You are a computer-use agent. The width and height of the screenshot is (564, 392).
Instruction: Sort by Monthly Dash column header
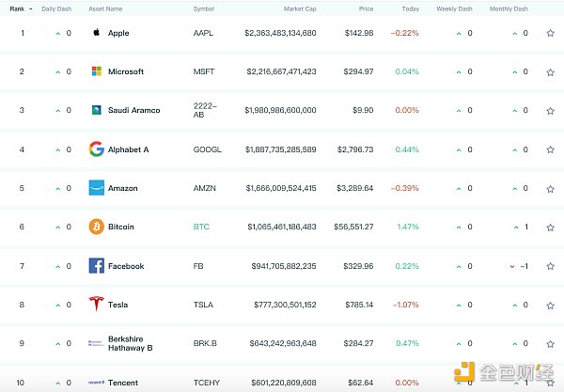(x=509, y=8)
